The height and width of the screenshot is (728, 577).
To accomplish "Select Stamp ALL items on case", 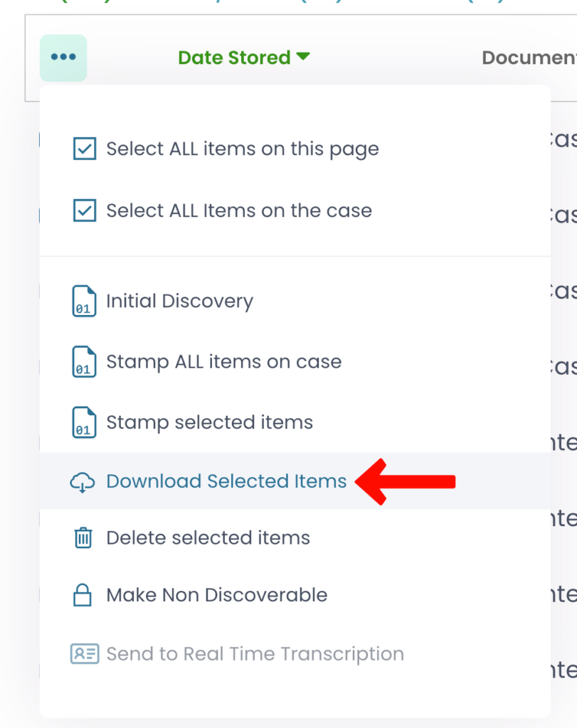I will (223, 362).
